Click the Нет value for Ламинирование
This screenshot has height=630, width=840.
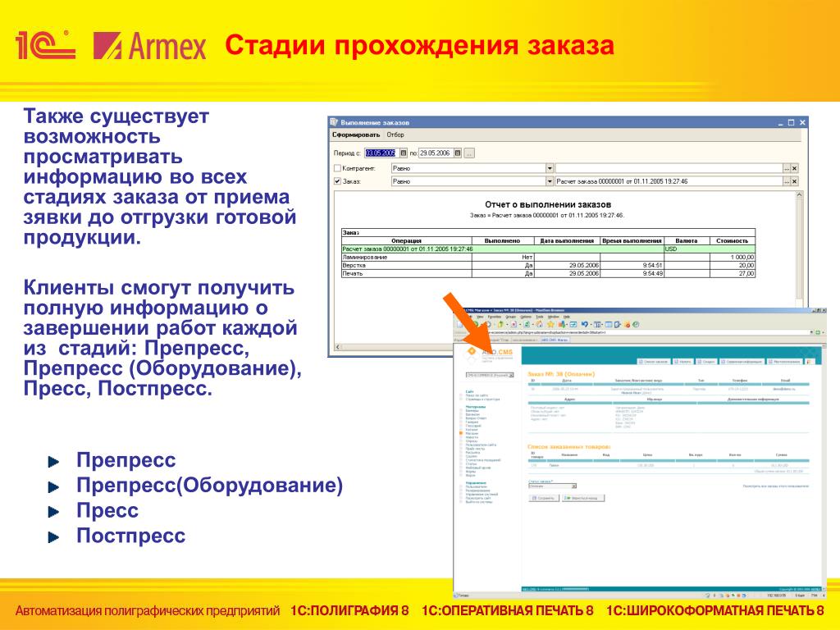(503, 257)
